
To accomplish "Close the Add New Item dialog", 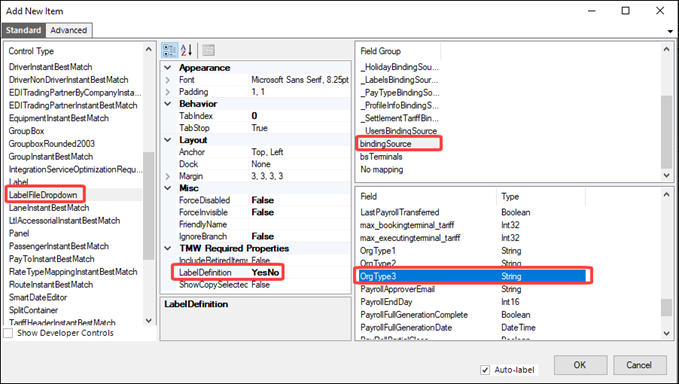I will pyautogui.click(x=660, y=11).
